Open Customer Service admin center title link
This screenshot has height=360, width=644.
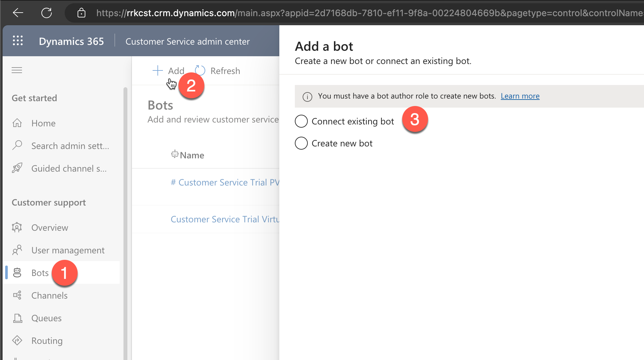(x=188, y=41)
